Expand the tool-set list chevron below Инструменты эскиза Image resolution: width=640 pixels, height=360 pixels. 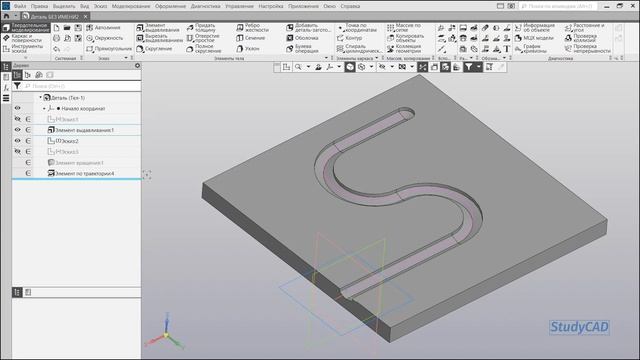click(x=26, y=58)
